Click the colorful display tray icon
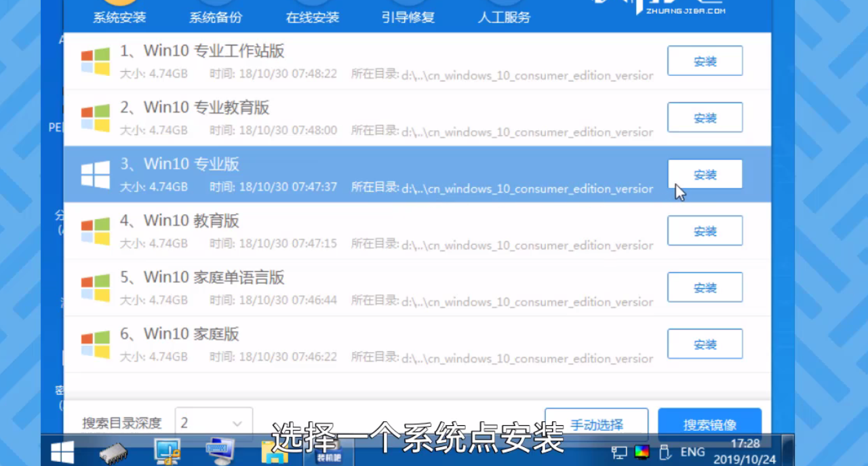This screenshot has height=466, width=868. pos(641,452)
